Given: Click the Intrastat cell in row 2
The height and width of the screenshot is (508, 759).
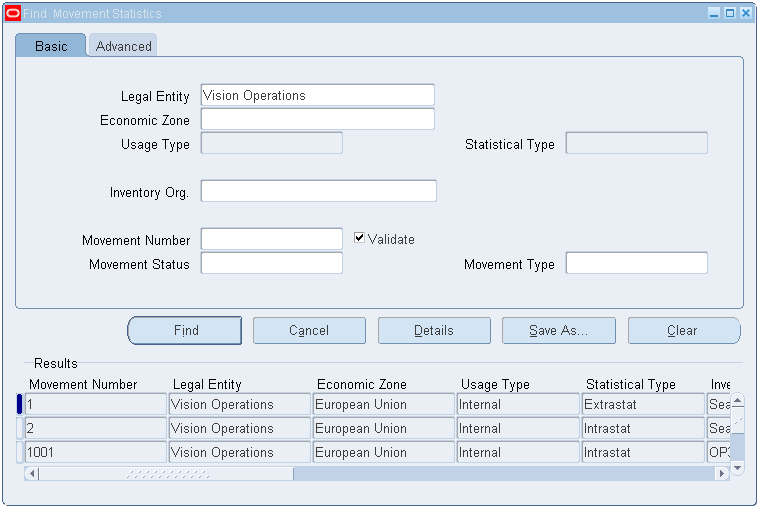Looking at the screenshot, I should click(643, 428).
